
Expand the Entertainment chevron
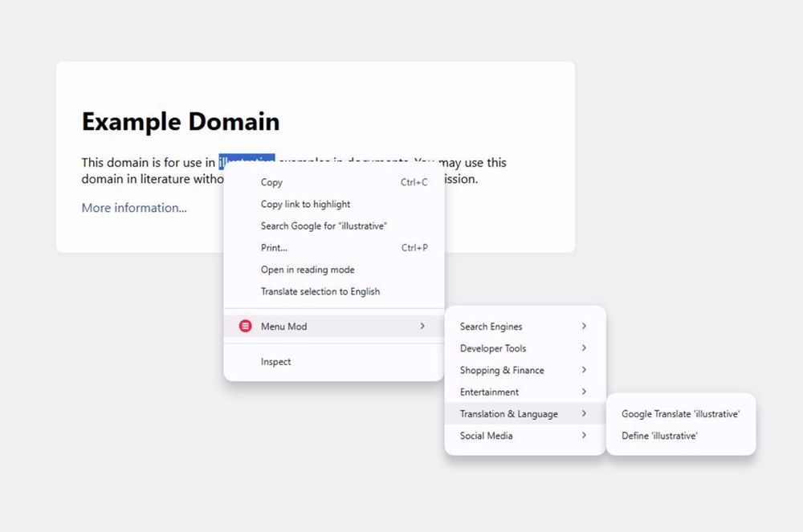coord(584,392)
